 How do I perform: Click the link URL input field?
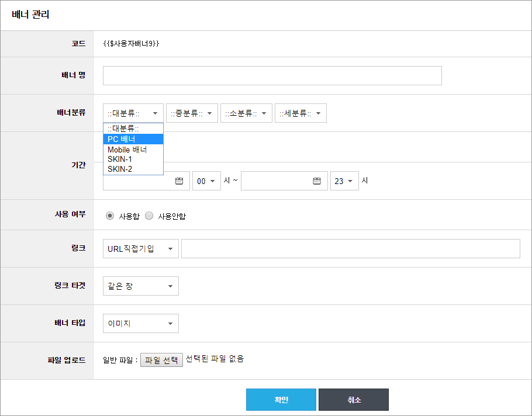coord(351,248)
